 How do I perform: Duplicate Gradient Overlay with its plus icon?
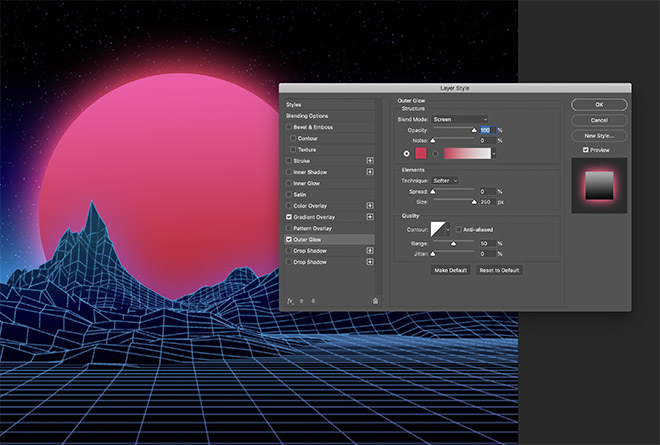[370, 217]
